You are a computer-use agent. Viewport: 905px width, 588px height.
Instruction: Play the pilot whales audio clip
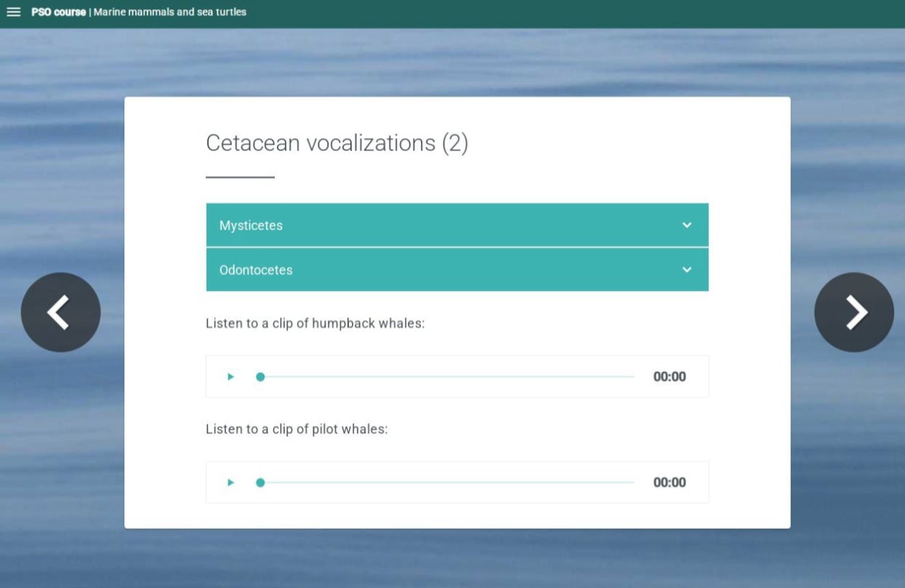pyautogui.click(x=230, y=483)
